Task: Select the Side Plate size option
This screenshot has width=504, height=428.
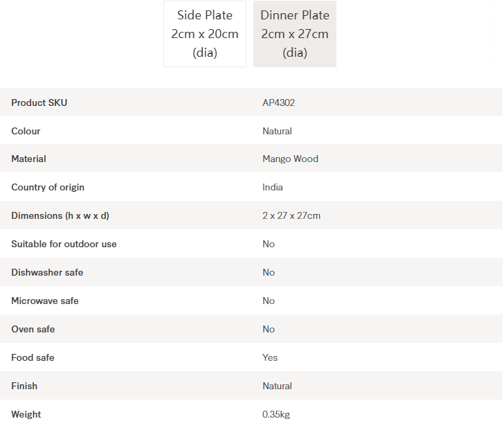Action: pyautogui.click(x=205, y=34)
